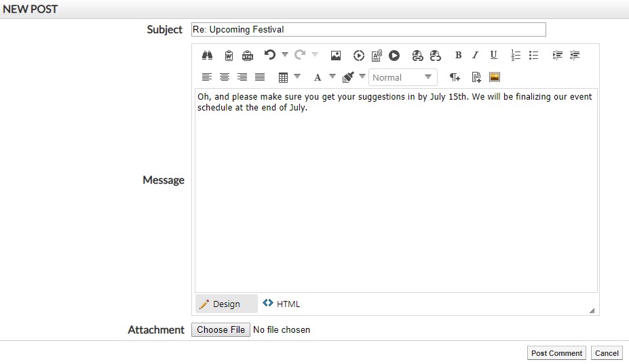Toggle italic formatting

point(476,56)
